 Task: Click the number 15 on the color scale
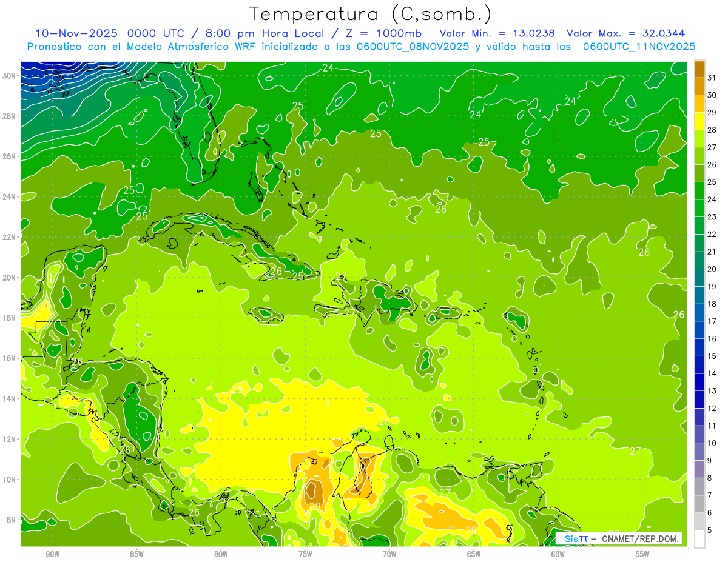[712, 356]
